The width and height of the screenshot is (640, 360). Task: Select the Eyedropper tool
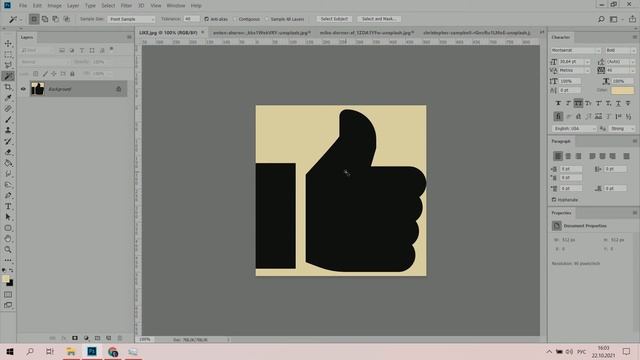(x=8, y=98)
